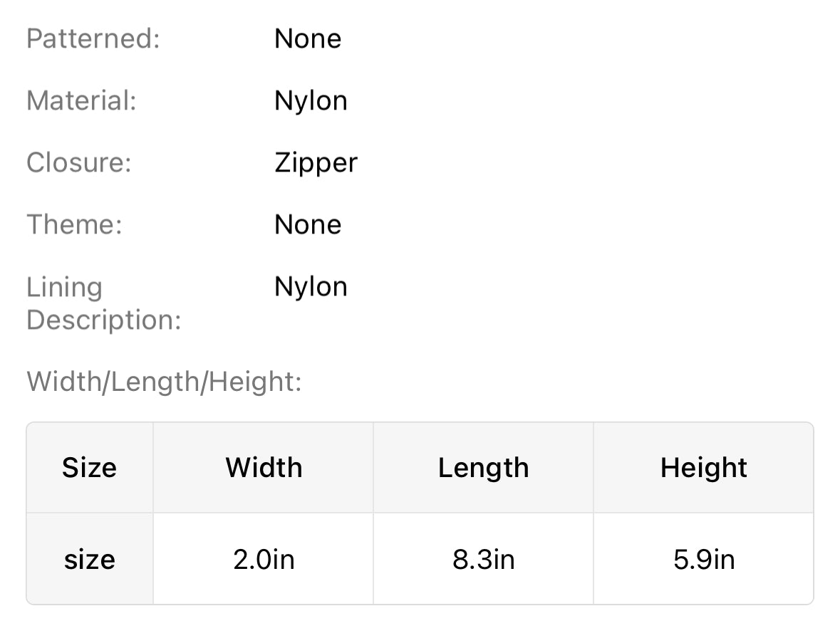This screenshot has height=638, width=840.
Task: Select the None value beside Theme
Action: point(308,224)
